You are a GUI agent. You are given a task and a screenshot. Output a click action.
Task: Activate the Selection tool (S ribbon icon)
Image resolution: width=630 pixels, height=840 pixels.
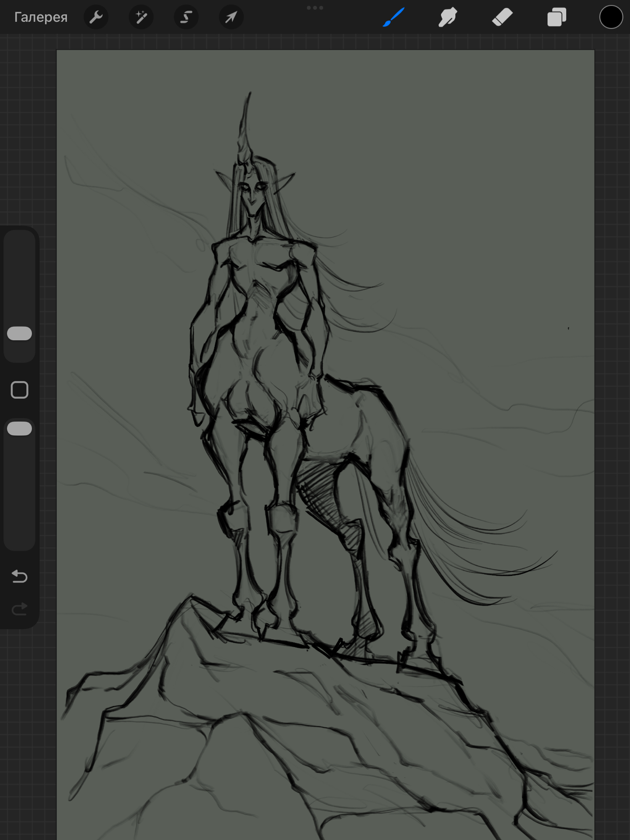(186, 17)
